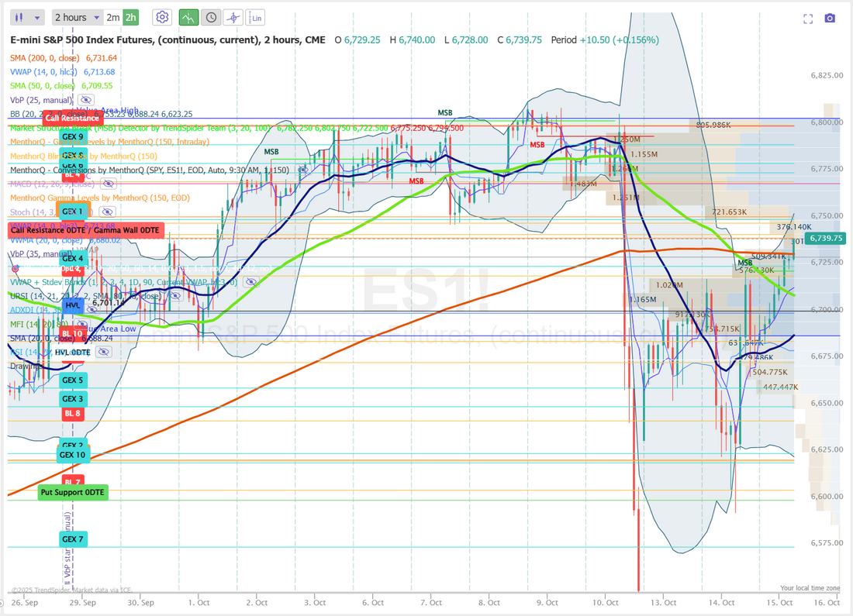Toggle visibility of VbP (25, manual)
853x616 pixels.
pyautogui.click(x=85, y=99)
